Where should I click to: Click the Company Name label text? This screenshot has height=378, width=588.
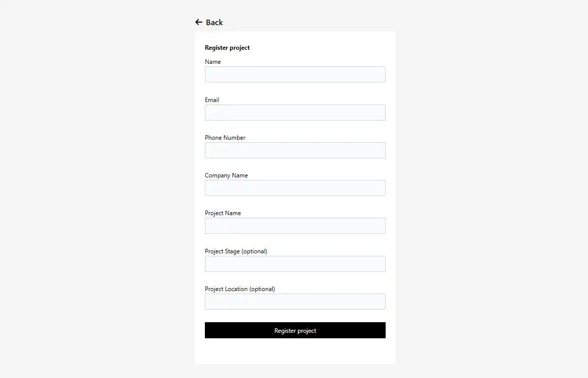coord(226,175)
